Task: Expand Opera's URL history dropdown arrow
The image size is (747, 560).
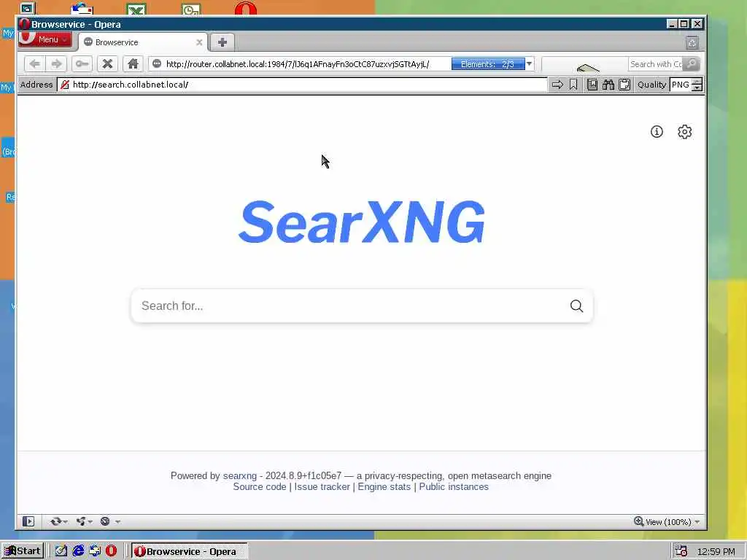Action: click(x=530, y=64)
